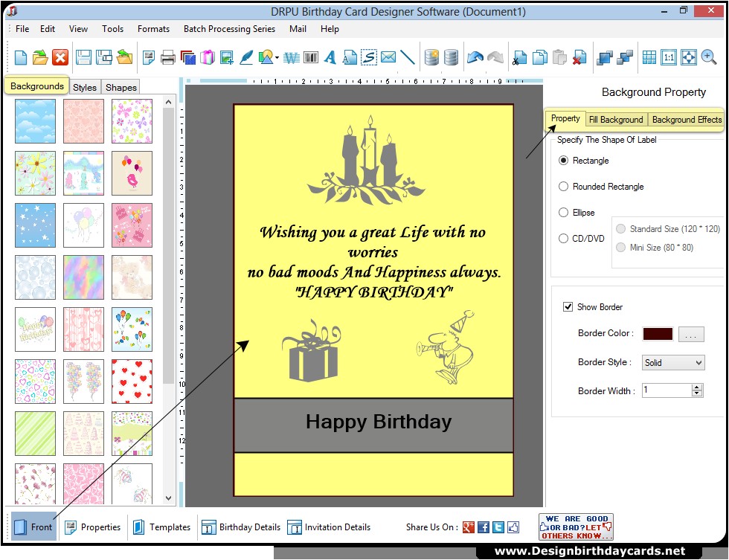Uncheck the Show Border checkbox
The width and height of the screenshot is (729, 560).
click(568, 306)
